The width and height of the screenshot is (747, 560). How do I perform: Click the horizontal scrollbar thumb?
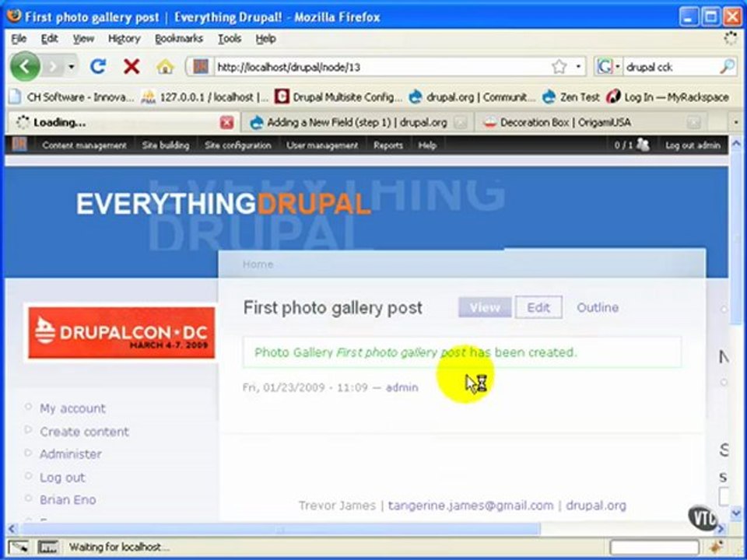(x=280, y=529)
